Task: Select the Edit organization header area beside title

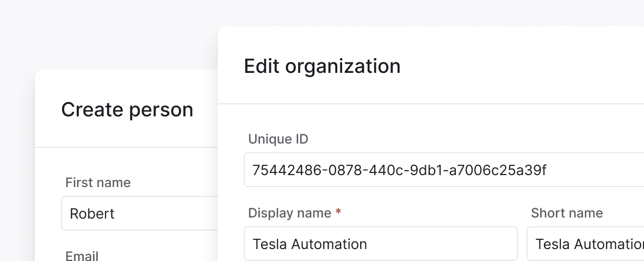Action: tap(522, 66)
